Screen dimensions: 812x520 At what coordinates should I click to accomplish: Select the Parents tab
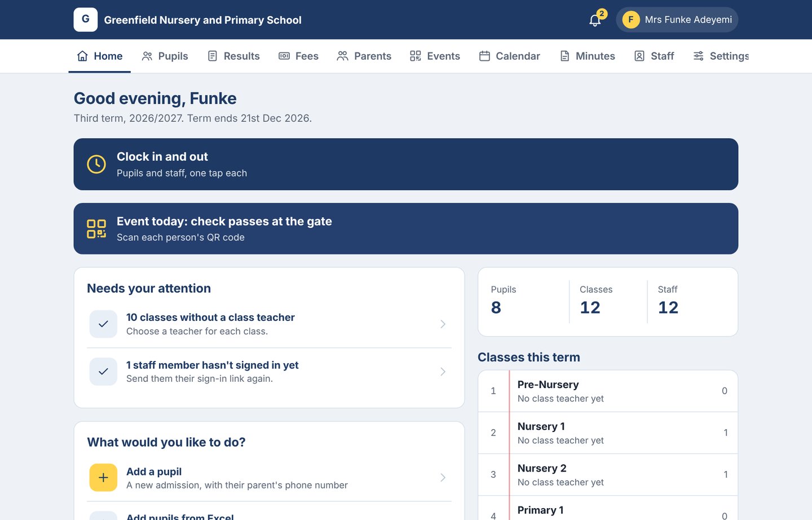364,56
